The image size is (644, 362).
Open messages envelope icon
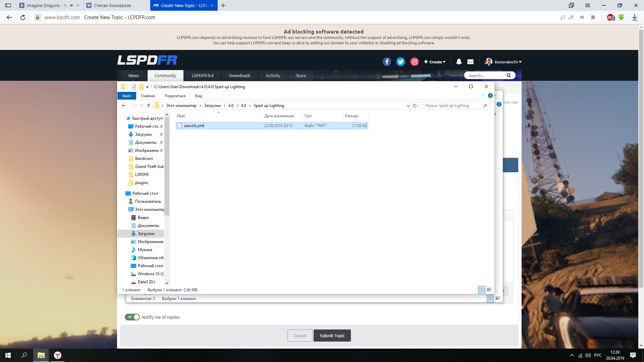point(470,62)
